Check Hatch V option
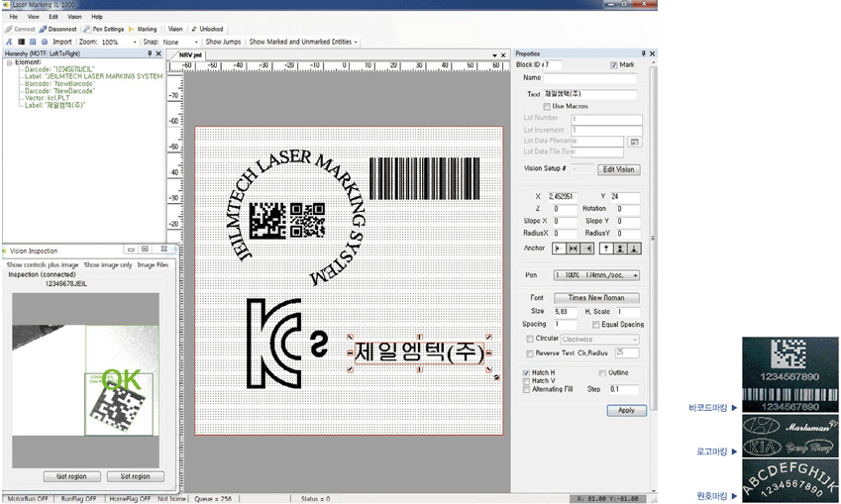Image resolution: width=841 pixels, height=504 pixels. point(526,381)
